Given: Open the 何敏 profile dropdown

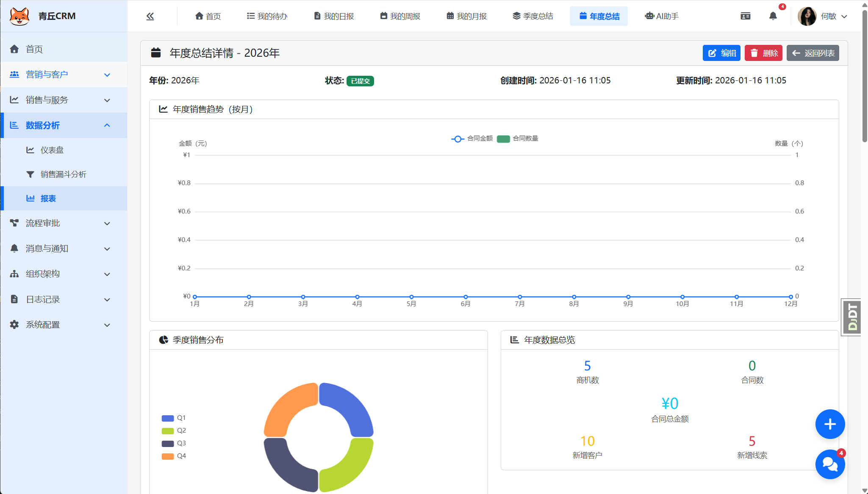Looking at the screenshot, I should click(x=824, y=16).
